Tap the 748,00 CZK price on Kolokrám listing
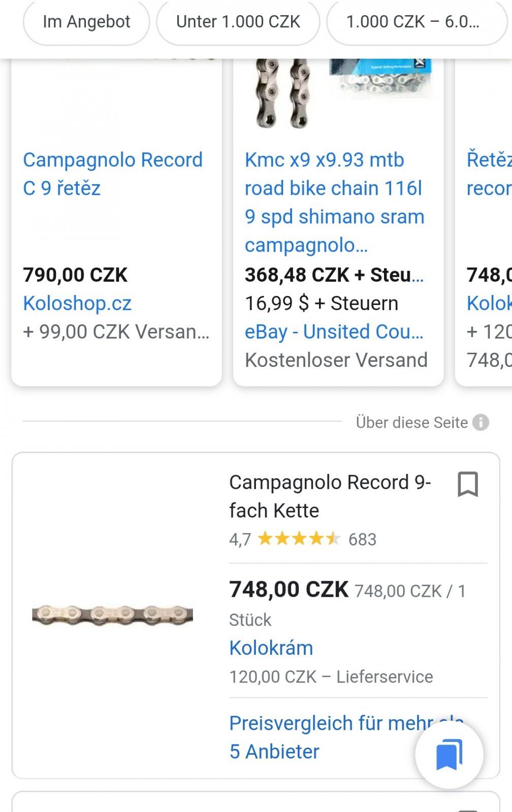 (x=289, y=590)
